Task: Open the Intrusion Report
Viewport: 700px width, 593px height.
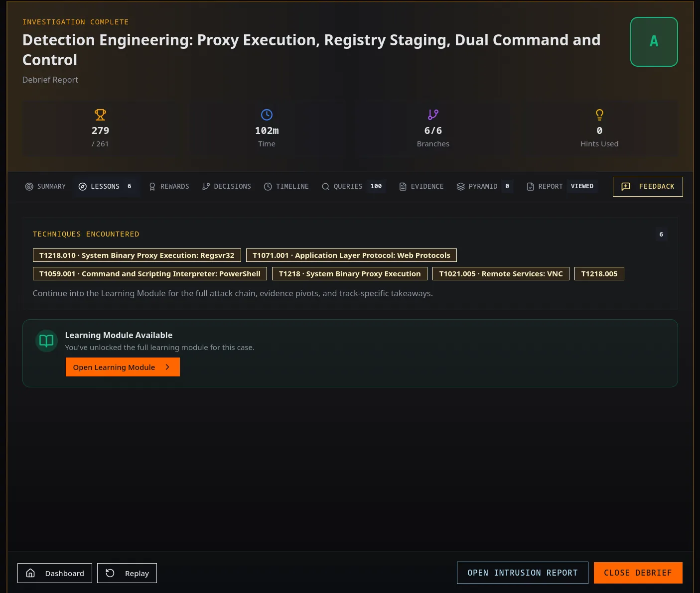Action: point(523,573)
